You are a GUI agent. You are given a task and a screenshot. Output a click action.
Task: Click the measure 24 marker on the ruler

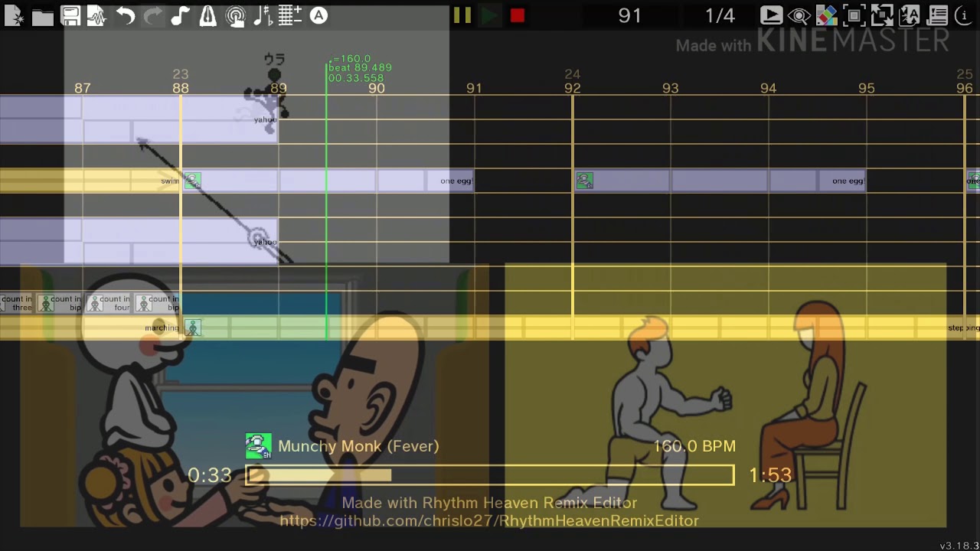point(572,74)
